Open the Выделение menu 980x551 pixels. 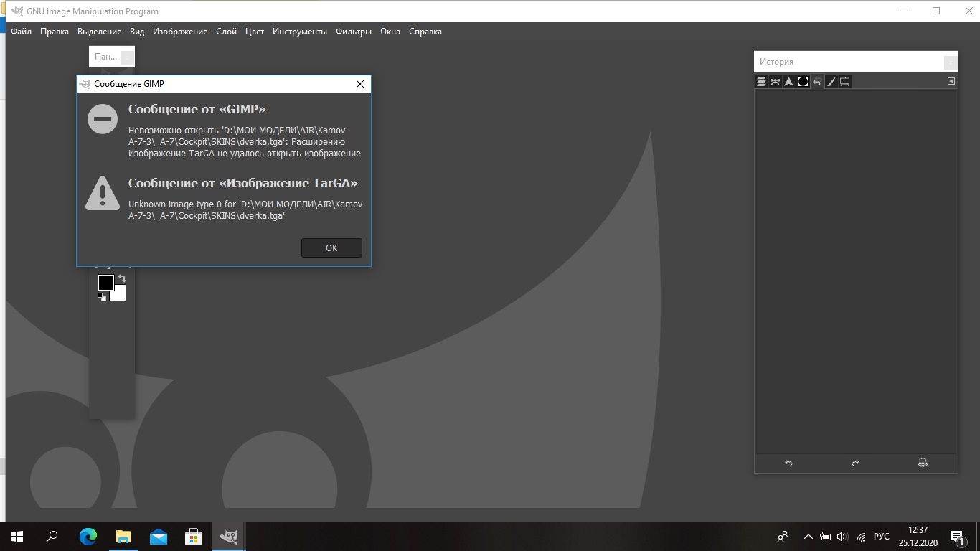click(x=99, y=32)
